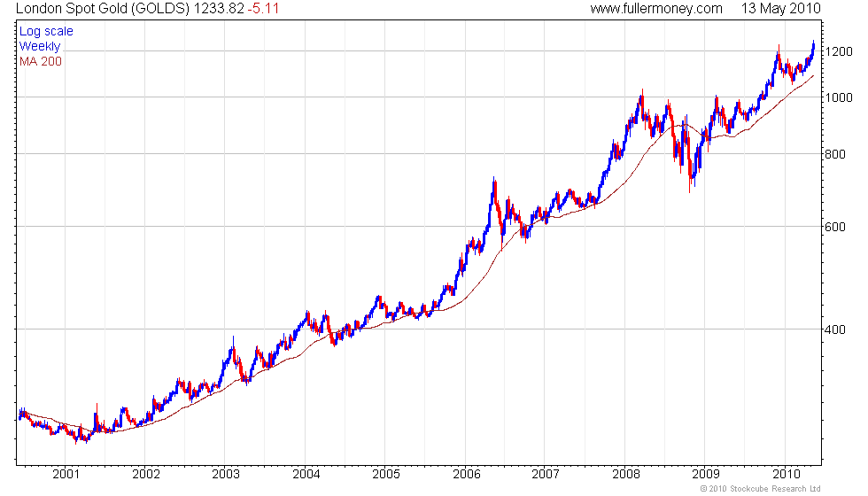Click the 2002 year axis label
868x496 pixels.
(x=146, y=474)
